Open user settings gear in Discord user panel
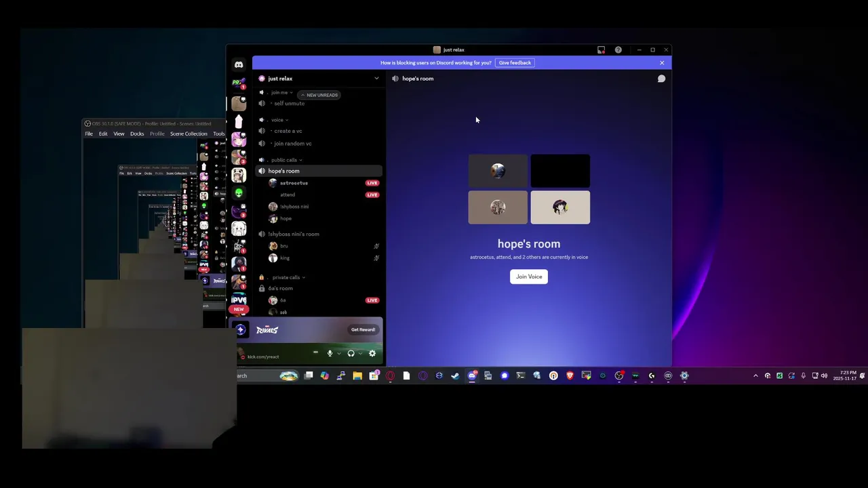Image resolution: width=868 pixels, height=488 pixels. click(x=372, y=353)
